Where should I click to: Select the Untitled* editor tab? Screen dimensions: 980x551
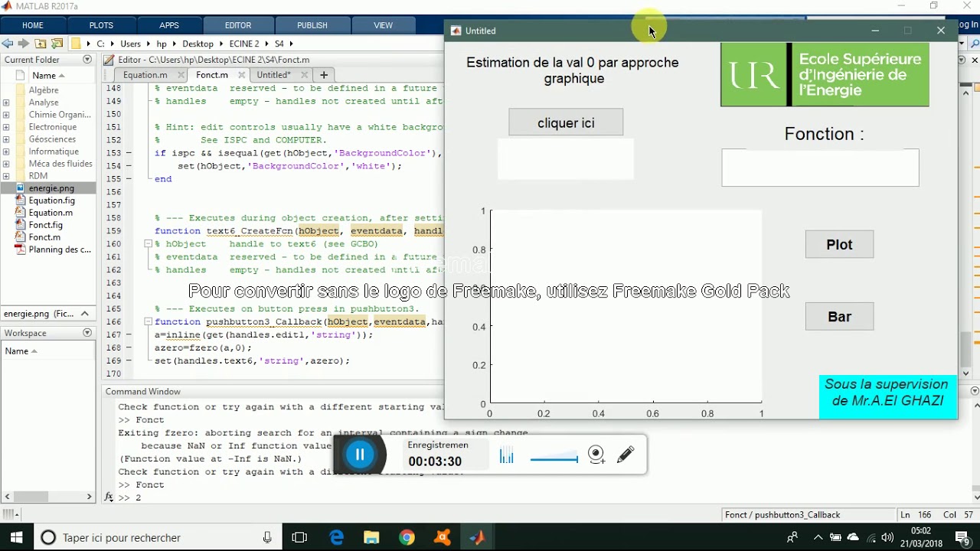(273, 75)
